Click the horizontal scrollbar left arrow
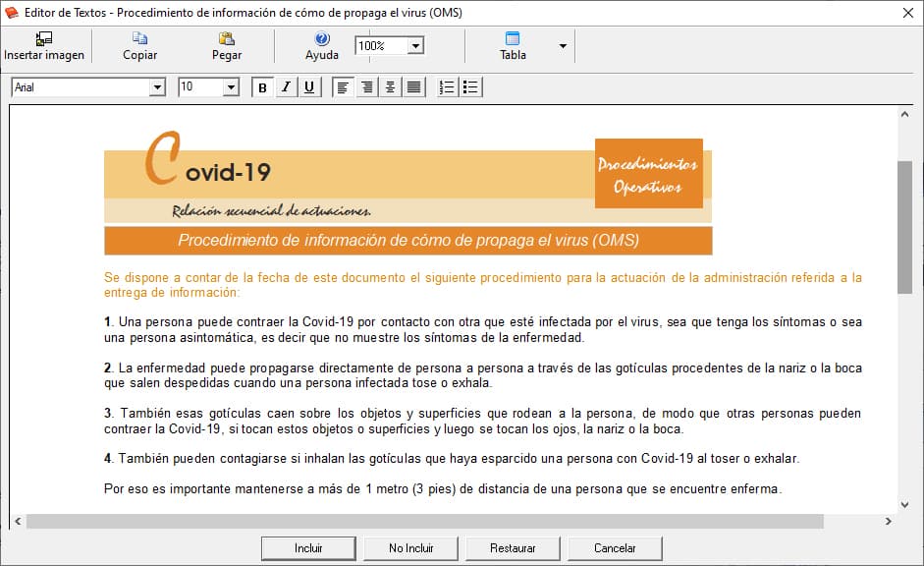Image resolution: width=924 pixels, height=566 pixels. (18, 521)
